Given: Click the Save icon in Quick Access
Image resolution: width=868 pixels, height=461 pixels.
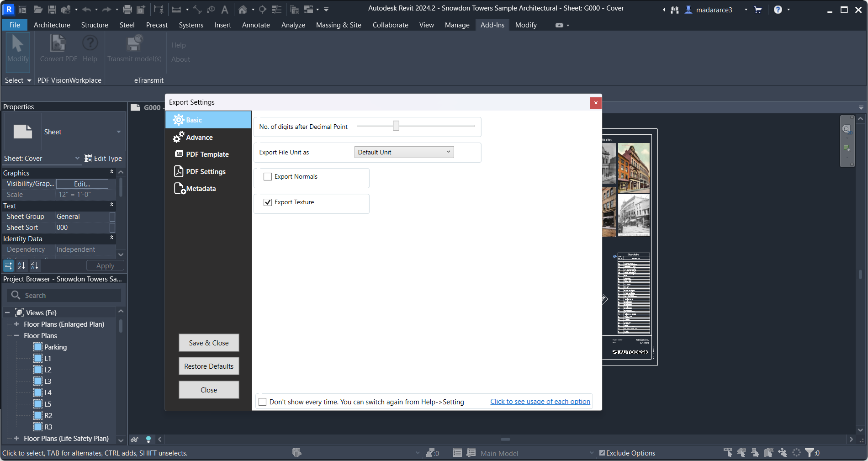Looking at the screenshot, I should point(52,9).
